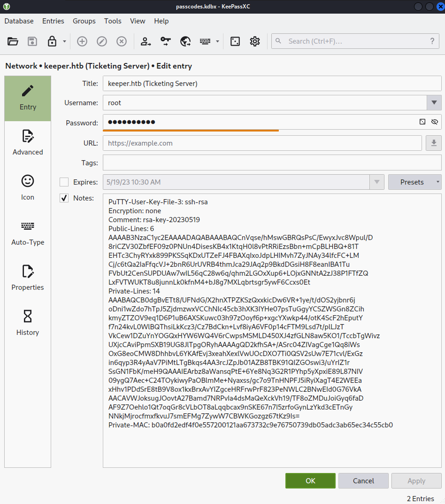Click the 'Private-MAC' line in Notes
The width and height of the screenshot is (445, 504).
(x=251, y=425)
